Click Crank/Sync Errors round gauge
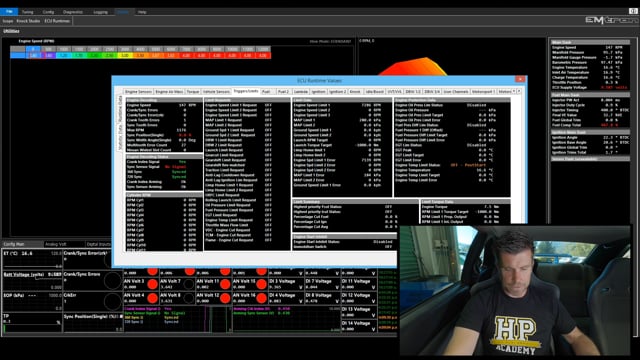The image size is (640, 360). (112, 281)
